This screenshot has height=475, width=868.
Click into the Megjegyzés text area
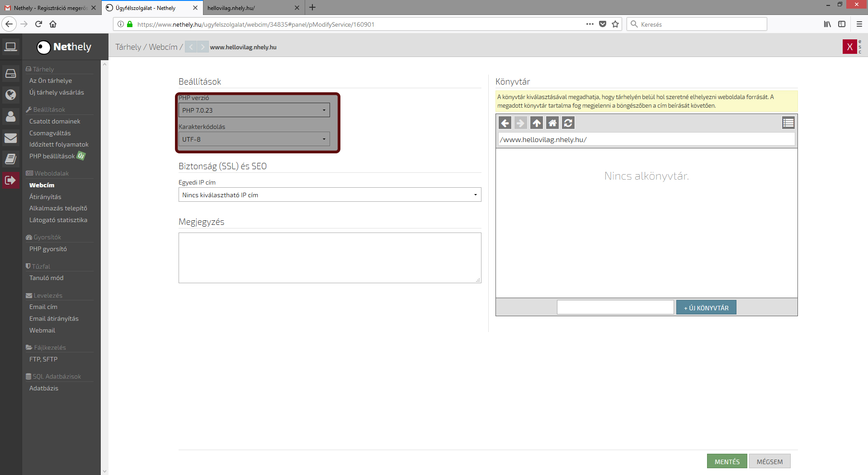pyautogui.click(x=330, y=258)
